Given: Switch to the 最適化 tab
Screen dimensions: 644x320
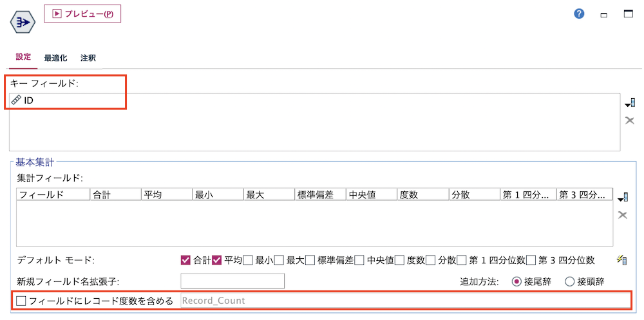Looking at the screenshot, I should pyautogui.click(x=56, y=58).
